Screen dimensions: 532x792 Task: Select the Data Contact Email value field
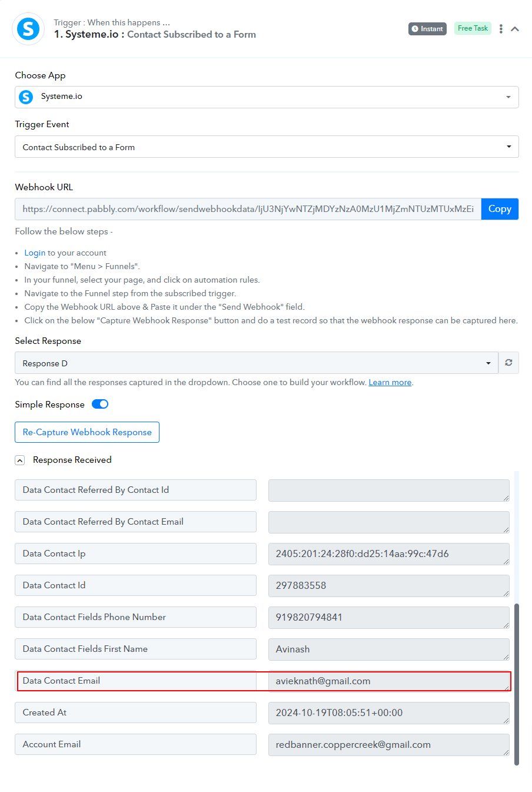(x=389, y=681)
